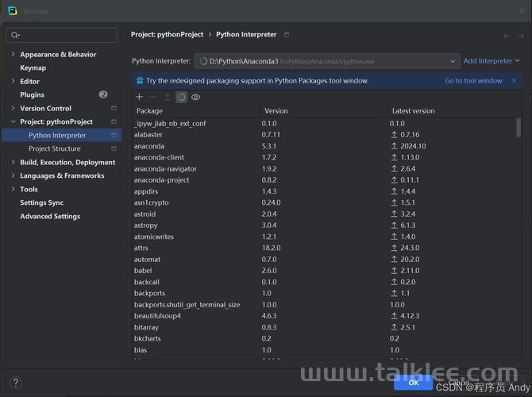The width and height of the screenshot is (532, 397).
Task: Click anaconda-client version 1.7.2 cell
Action: pos(269,157)
